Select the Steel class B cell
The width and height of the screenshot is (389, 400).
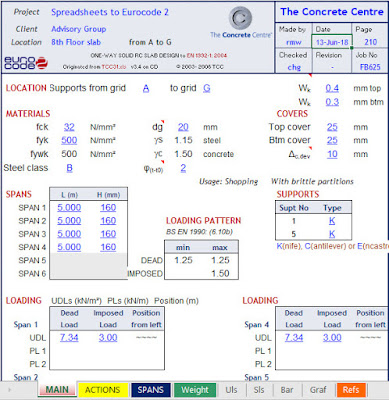point(69,168)
